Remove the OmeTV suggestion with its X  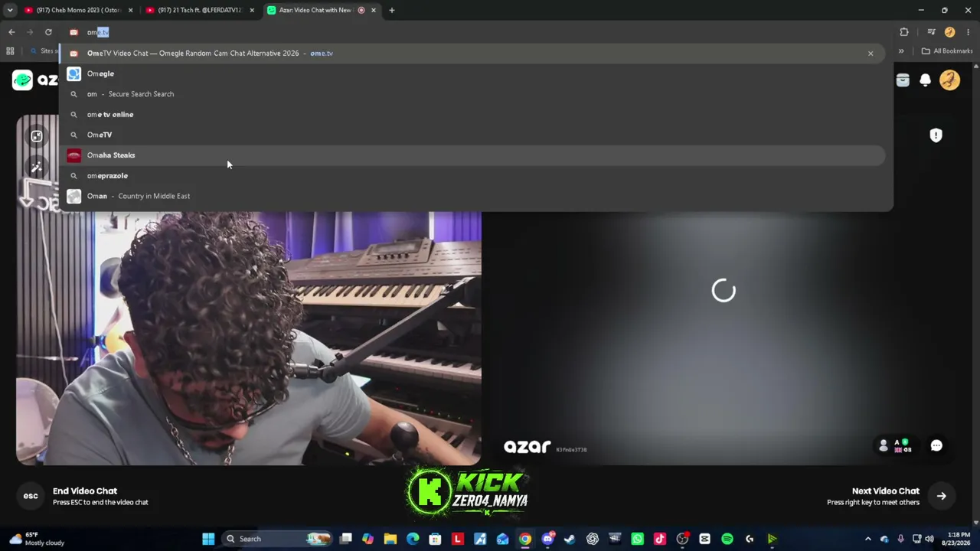click(871, 54)
